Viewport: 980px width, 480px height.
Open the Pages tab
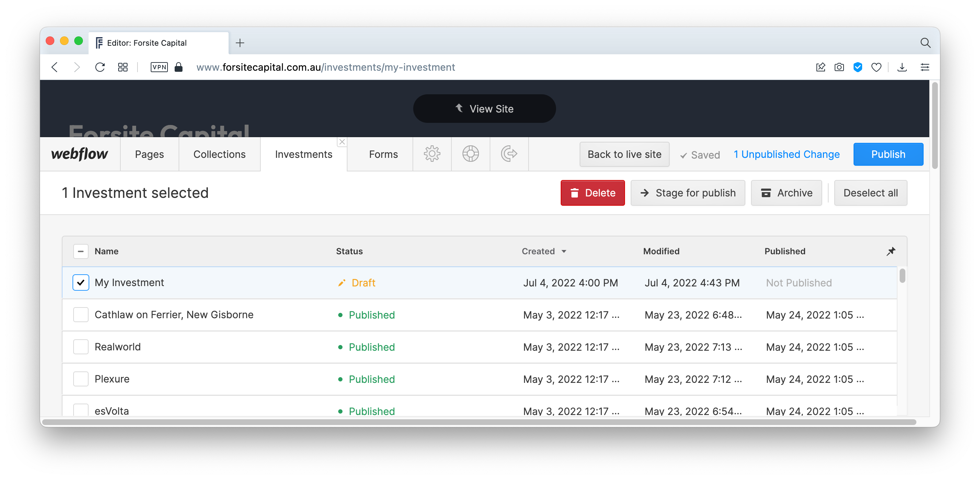[150, 154]
